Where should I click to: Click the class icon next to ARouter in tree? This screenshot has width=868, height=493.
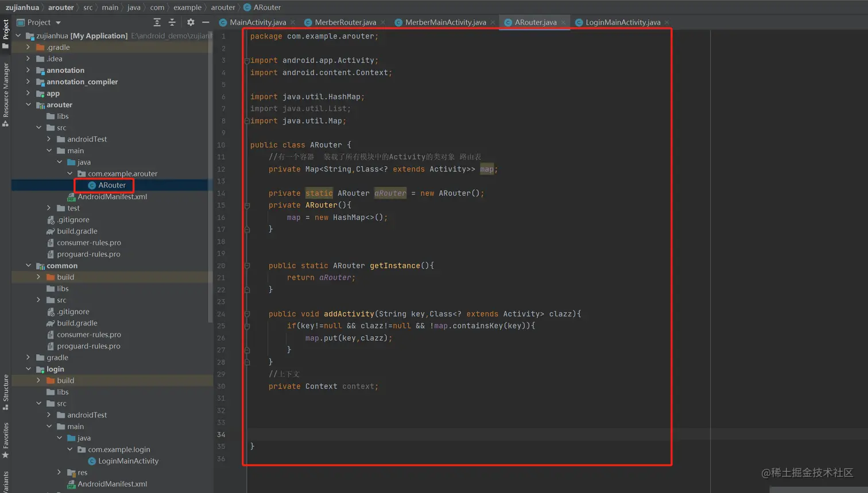[92, 185]
